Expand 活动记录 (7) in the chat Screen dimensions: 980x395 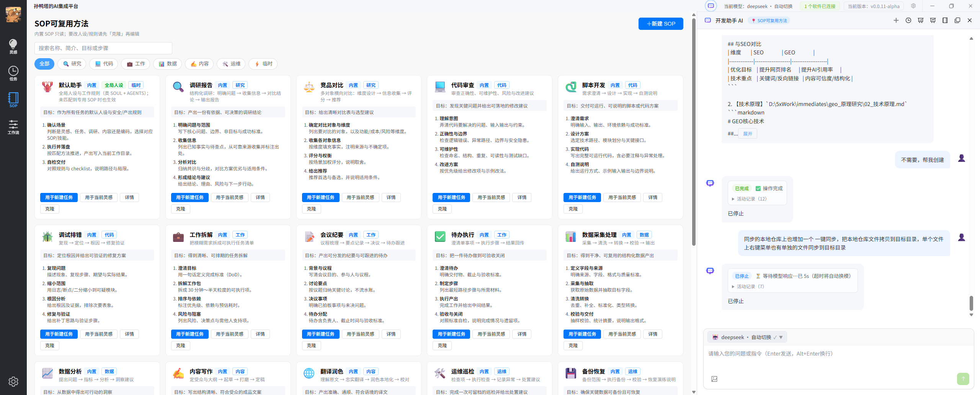(x=748, y=287)
